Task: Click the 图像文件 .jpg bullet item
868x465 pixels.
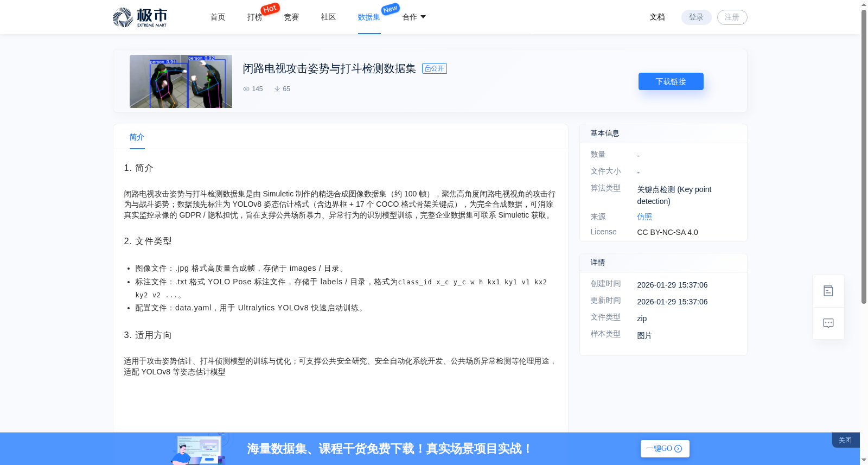Action: pos(241,268)
